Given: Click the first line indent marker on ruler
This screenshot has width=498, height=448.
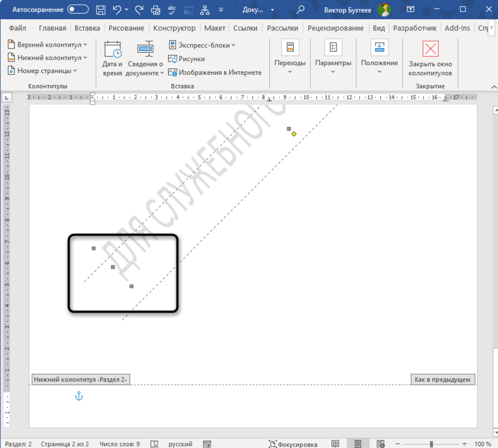Looking at the screenshot, I should pyautogui.click(x=92, y=95).
